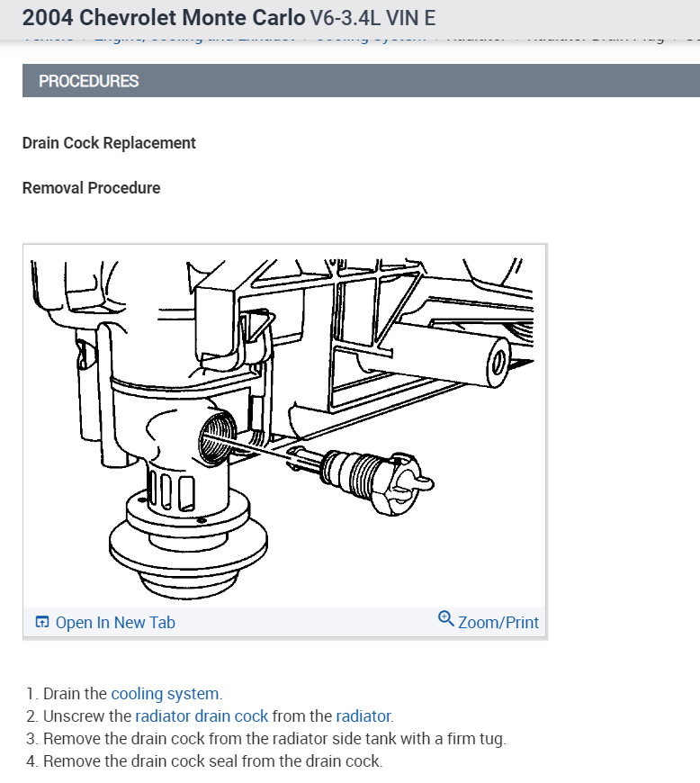700x783 pixels.
Task: Go to Engine, Cooling and Exhaust breadcrumb
Action: coord(194,38)
